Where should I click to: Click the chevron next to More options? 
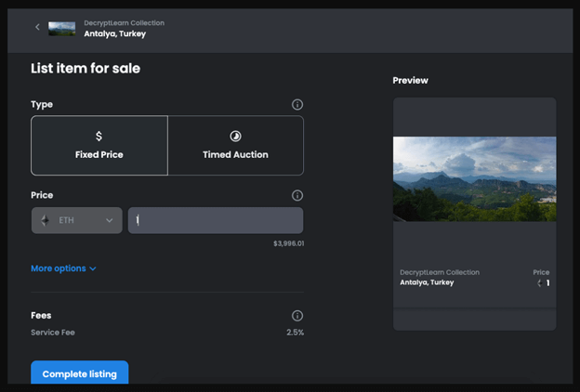point(93,268)
